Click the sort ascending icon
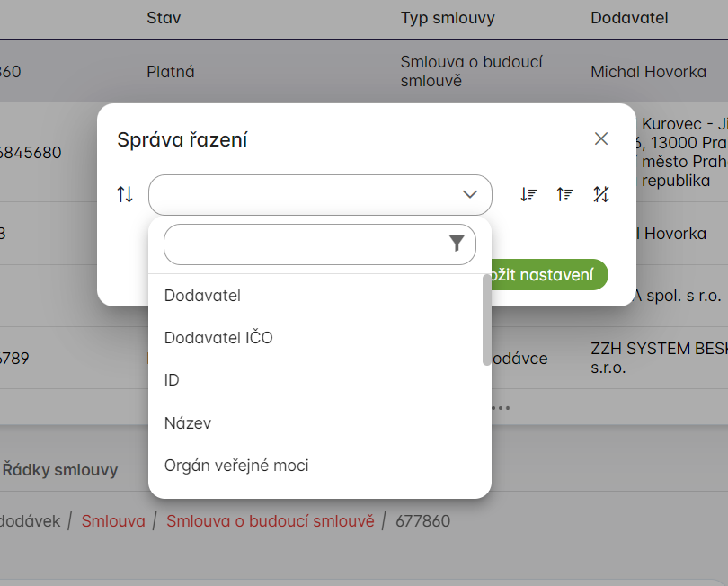The height and width of the screenshot is (586, 728). point(564,194)
